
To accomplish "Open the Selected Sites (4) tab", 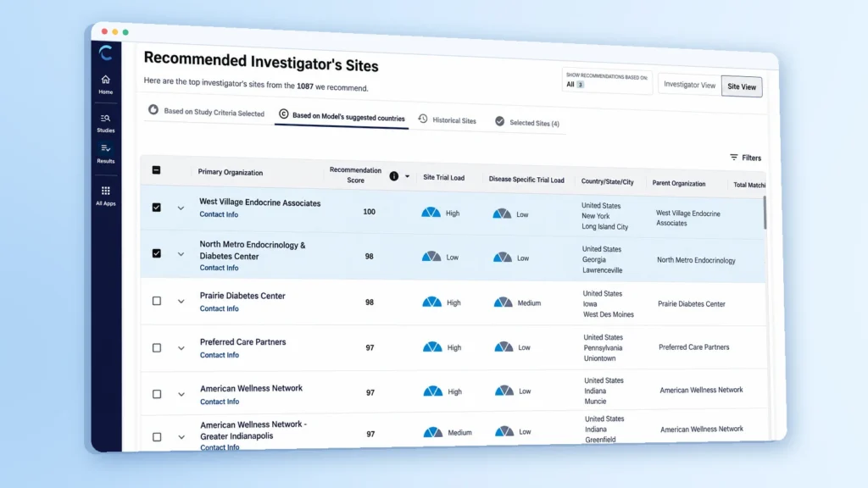I will (x=527, y=122).
